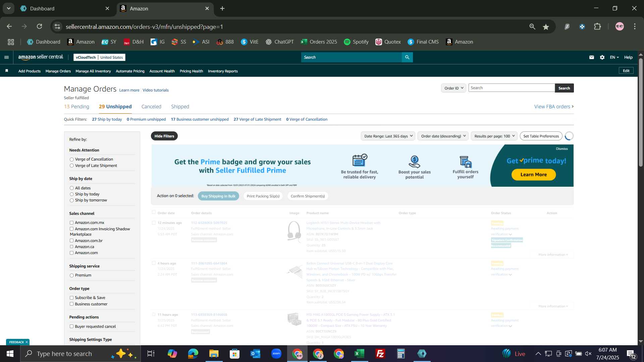Open the Chrome three-dot menu
Screen dimensions: 644x362
tap(635, 26)
